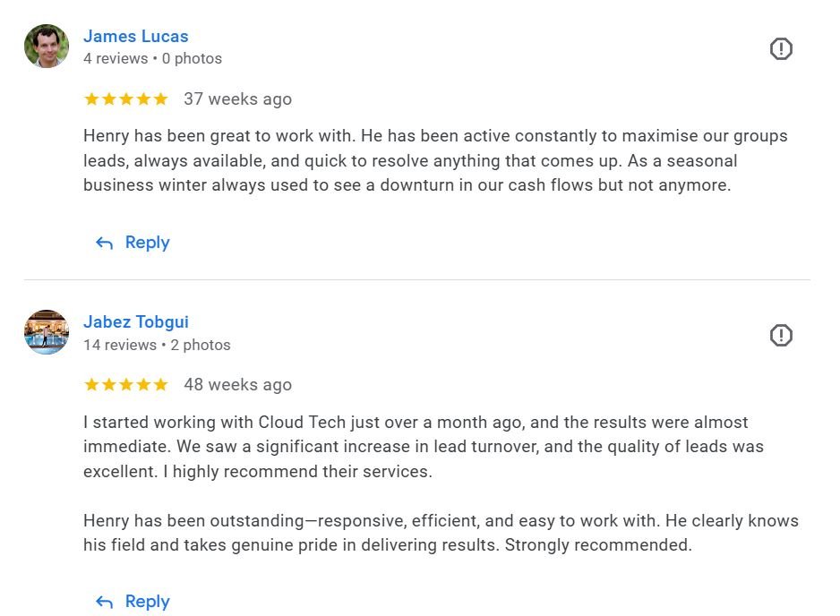Click the first star in Jabez Tobgui's rating

pyautogui.click(x=91, y=385)
